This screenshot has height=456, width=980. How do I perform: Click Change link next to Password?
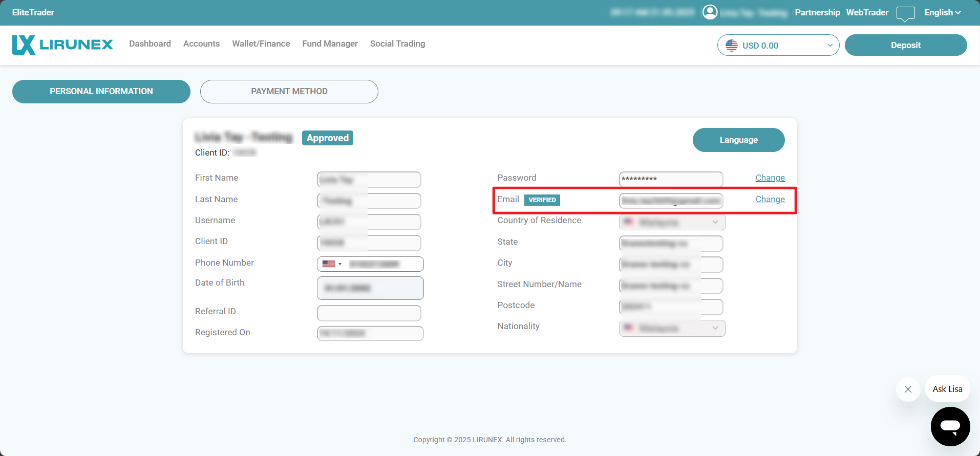pos(770,178)
